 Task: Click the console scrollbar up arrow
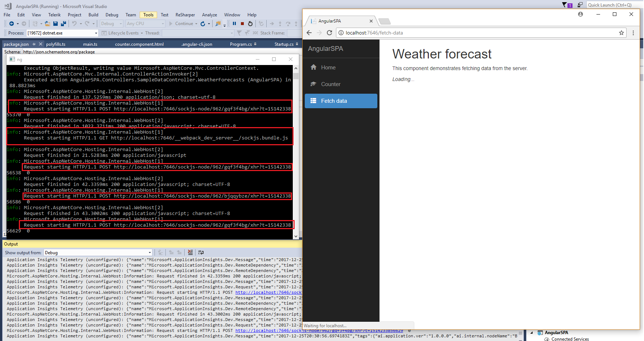pos(296,68)
